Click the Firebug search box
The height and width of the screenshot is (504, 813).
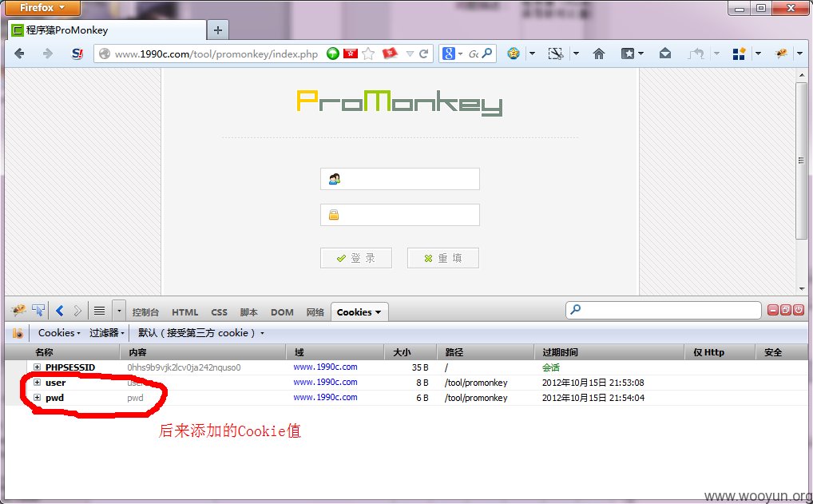(x=664, y=310)
